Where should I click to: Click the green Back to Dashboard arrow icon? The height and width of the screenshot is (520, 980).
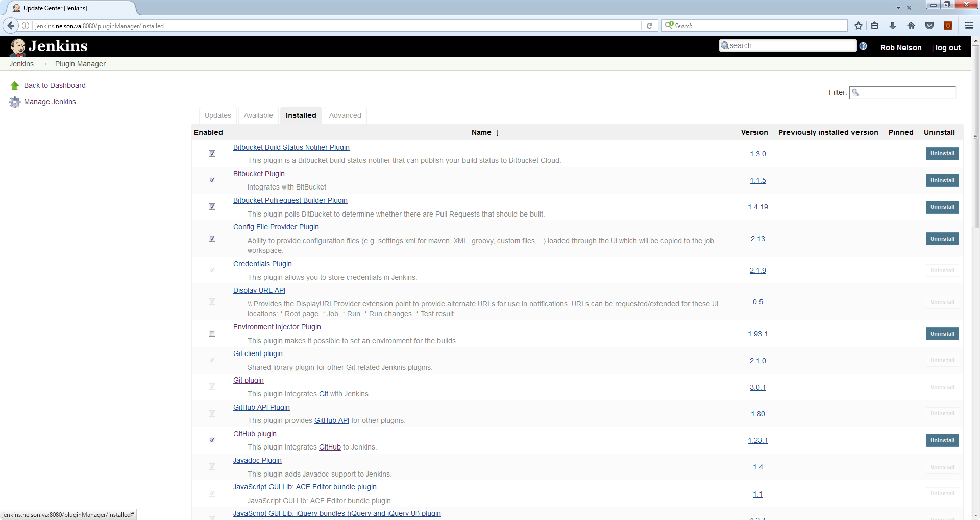coord(15,86)
